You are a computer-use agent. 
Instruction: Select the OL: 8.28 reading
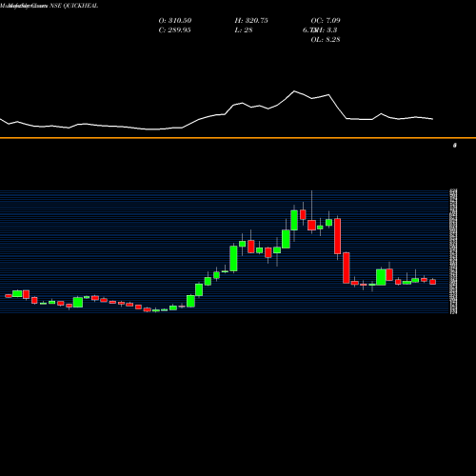(326, 40)
